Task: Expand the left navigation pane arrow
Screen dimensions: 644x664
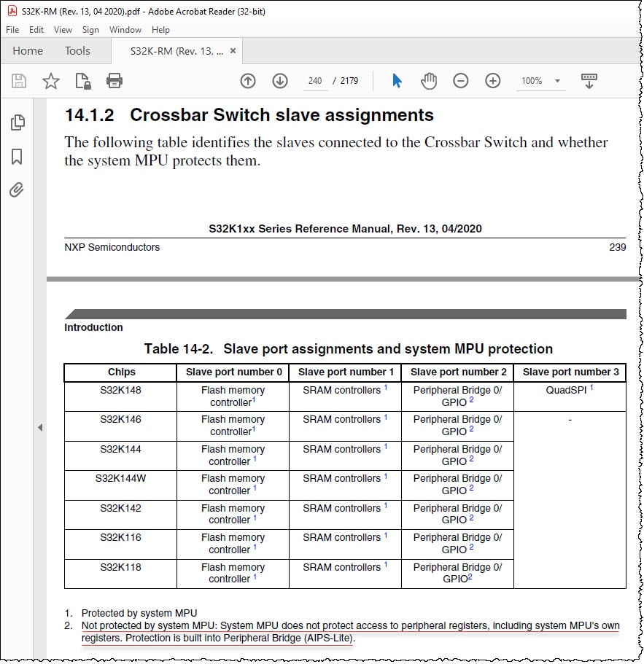Action: tap(40, 427)
